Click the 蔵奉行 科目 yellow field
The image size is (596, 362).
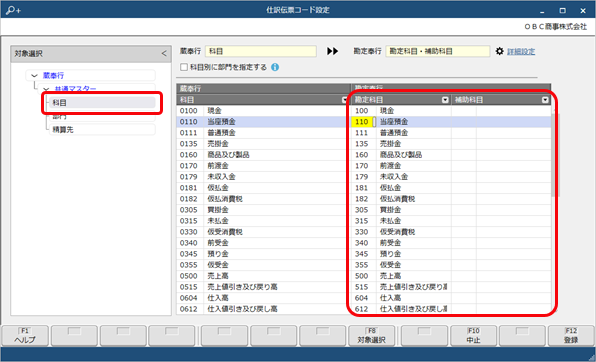tap(261, 51)
